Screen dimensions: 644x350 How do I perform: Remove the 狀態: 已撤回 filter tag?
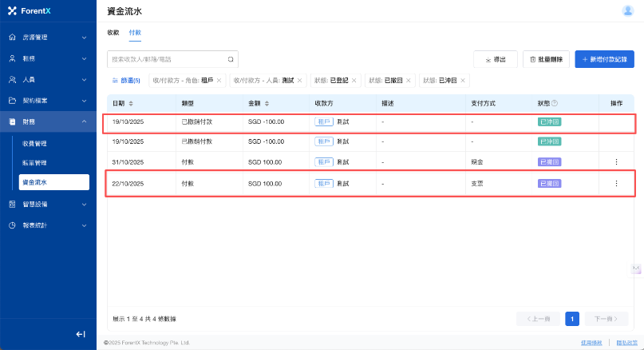(409, 80)
